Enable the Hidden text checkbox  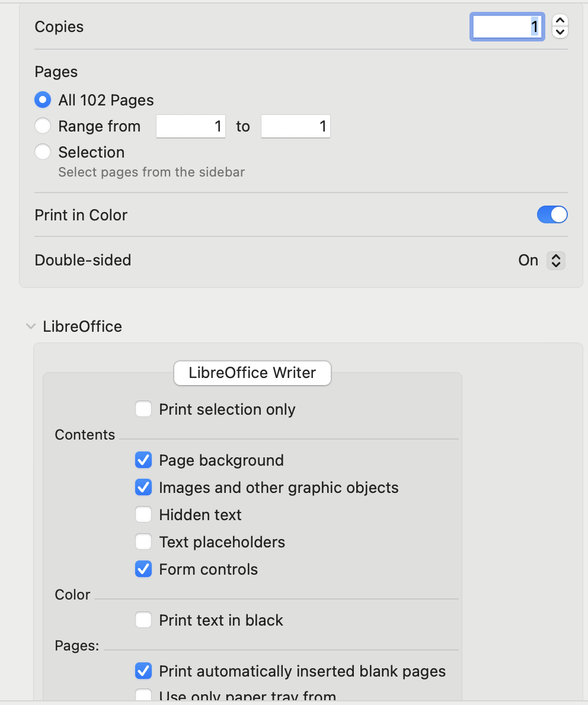143,515
